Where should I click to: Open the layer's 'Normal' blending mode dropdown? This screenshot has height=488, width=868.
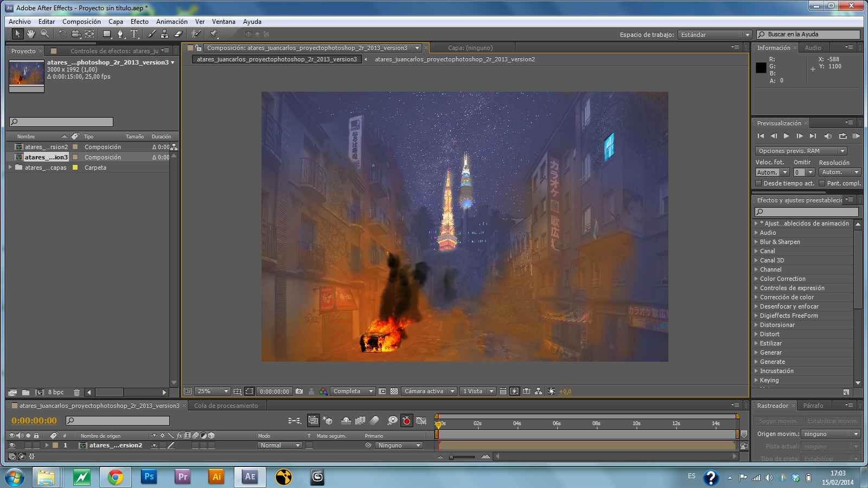(279, 445)
